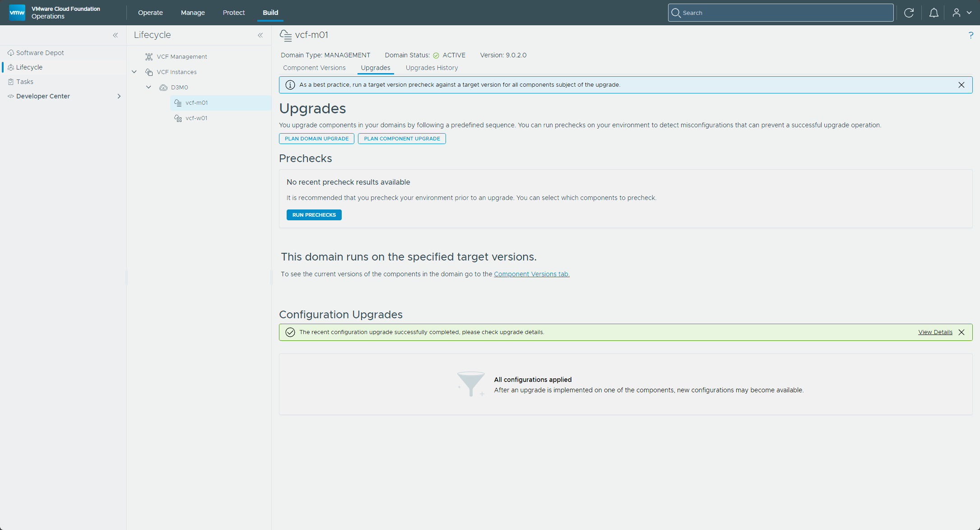Click the 'Version: 9.0.2.0' text
The height and width of the screenshot is (530, 980).
[503, 55]
